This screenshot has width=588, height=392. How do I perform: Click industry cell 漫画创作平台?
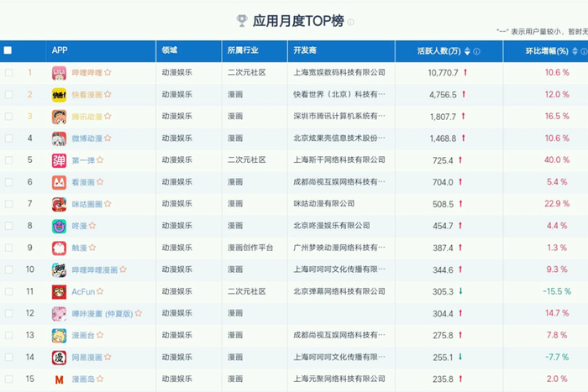tap(250, 248)
